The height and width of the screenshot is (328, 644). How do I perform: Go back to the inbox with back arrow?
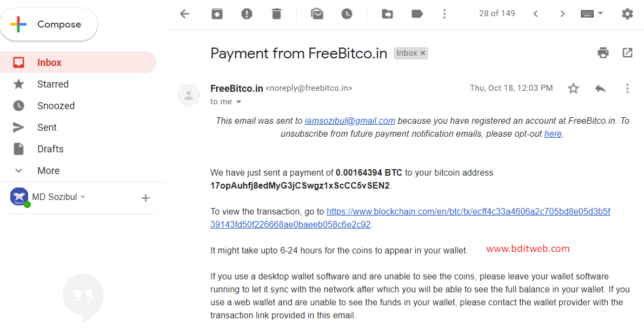(x=185, y=13)
